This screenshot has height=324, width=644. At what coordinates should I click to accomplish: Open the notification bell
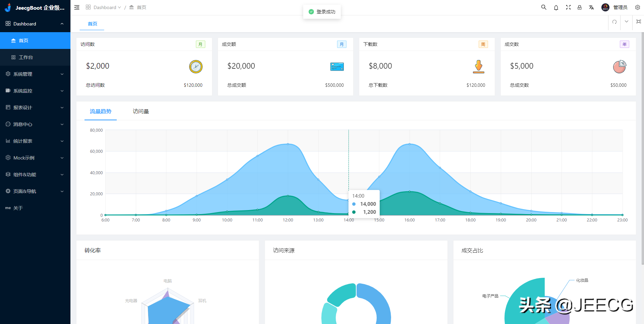(x=556, y=7)
